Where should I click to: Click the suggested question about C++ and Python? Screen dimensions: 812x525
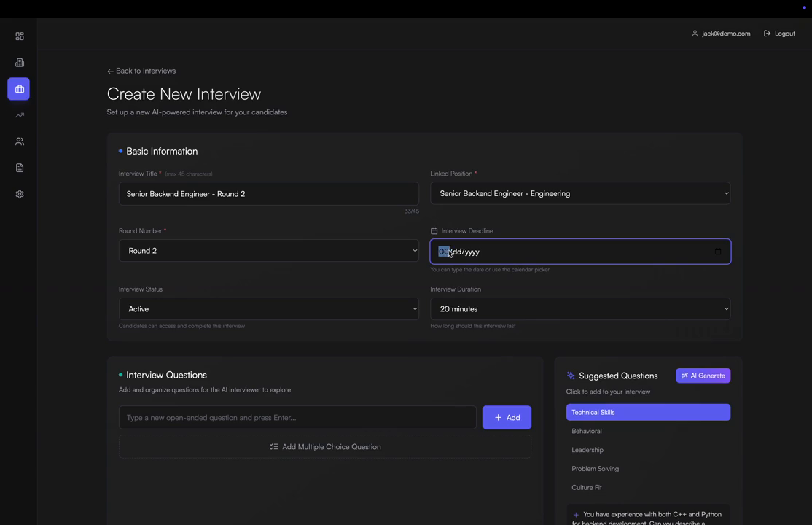648,515
